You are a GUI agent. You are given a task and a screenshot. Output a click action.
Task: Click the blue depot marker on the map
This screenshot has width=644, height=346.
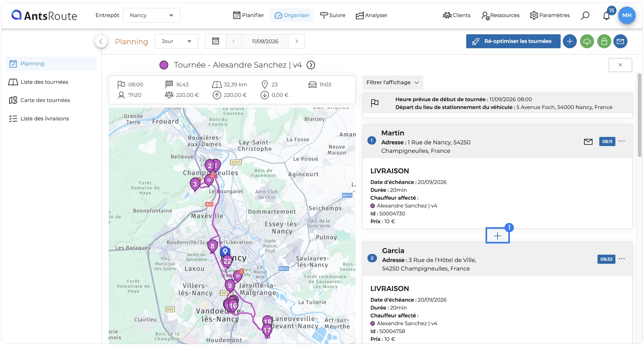[225, 251]
